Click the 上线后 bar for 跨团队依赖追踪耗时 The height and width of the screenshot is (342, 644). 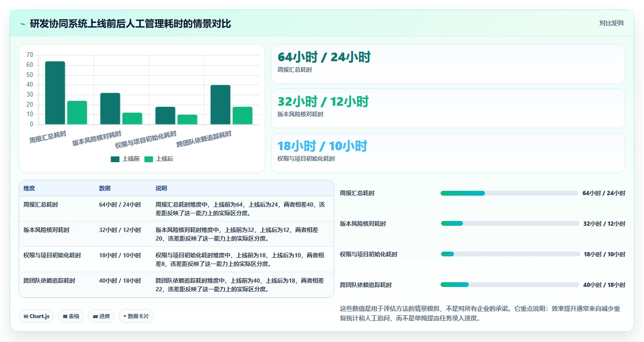(x=242, y=116)
